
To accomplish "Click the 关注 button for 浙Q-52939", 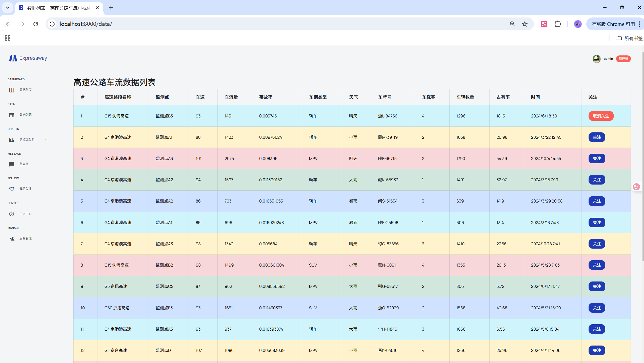I will click(597, 308).
